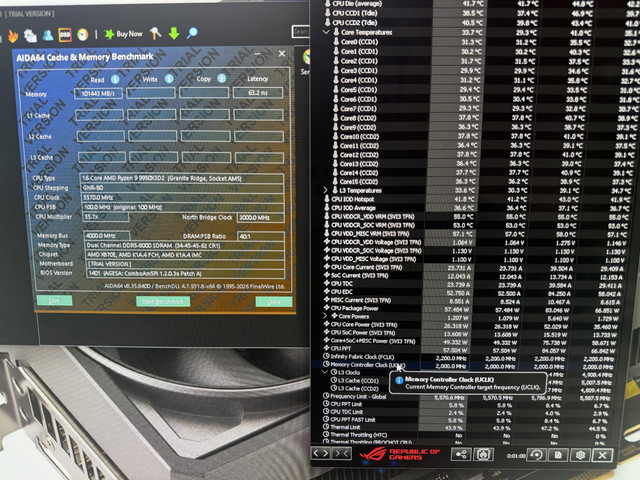Expand the Core Powers group
This screenshot has width=640, height=480.
point(325,316)
